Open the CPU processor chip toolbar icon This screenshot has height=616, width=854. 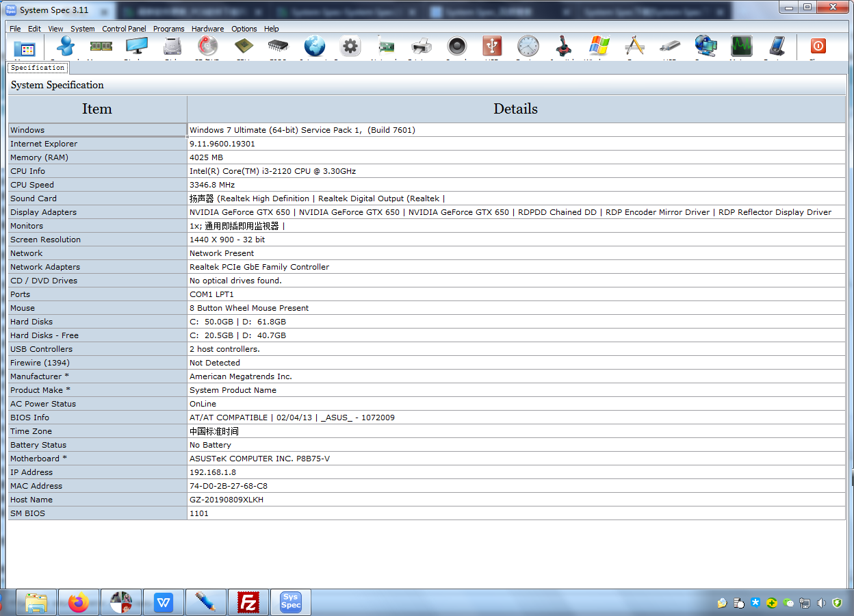243,47
